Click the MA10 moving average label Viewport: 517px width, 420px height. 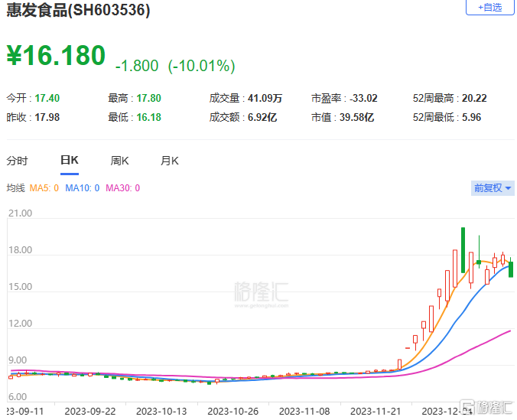(83, 188)
